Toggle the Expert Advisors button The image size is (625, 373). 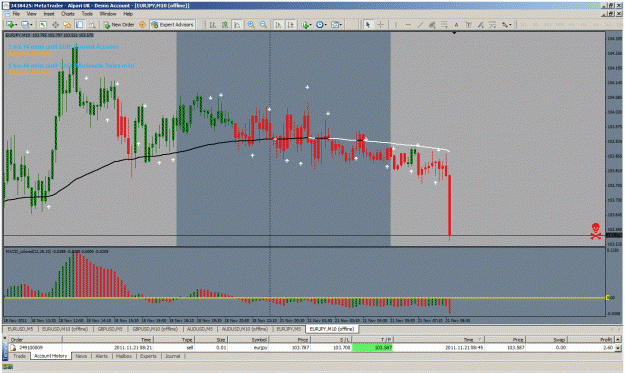point(172,25)
